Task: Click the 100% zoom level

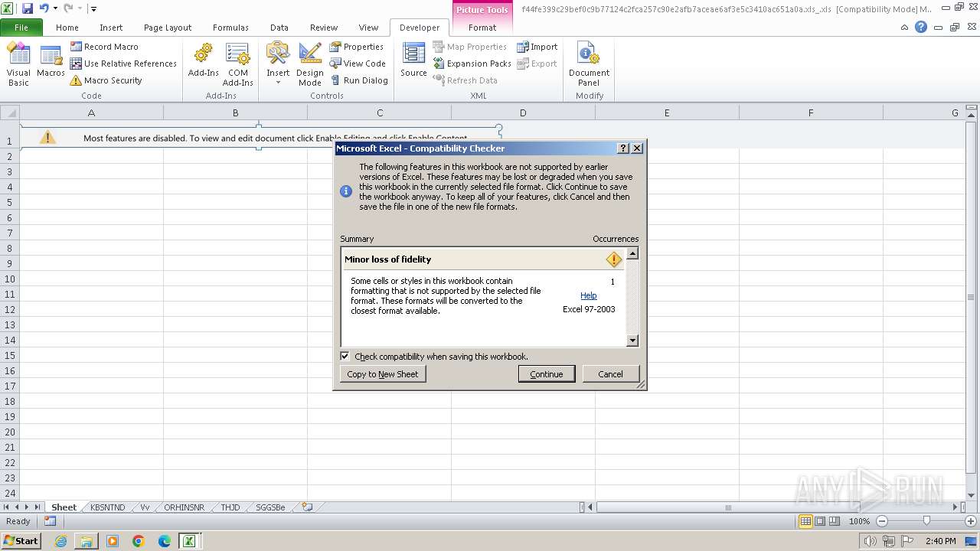Action: click(x=859, y=521)
